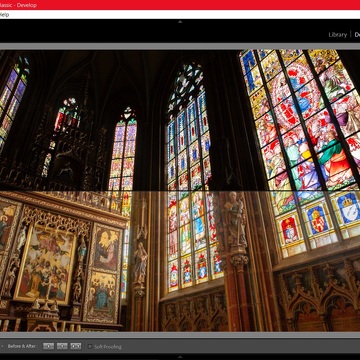Expand the filmstrip panel with the bottom arrow
Viewport: 360px width, 360px height.
click(180, 357)
